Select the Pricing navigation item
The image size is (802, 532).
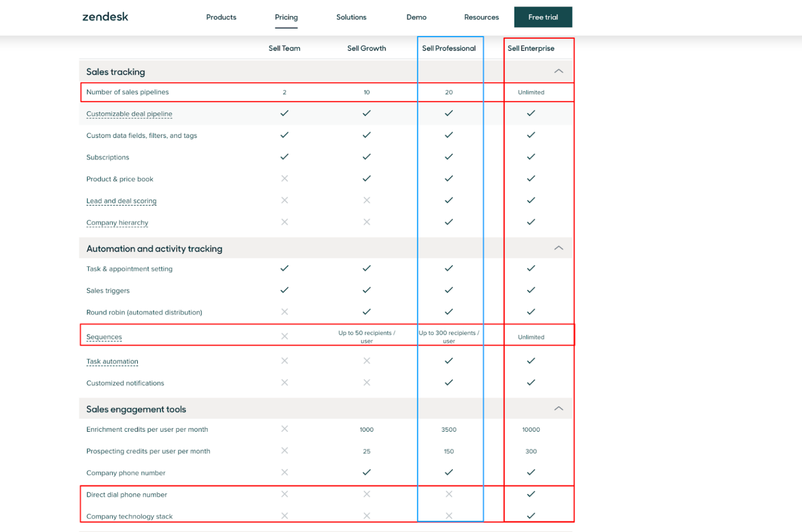click(x=286, y=17)
